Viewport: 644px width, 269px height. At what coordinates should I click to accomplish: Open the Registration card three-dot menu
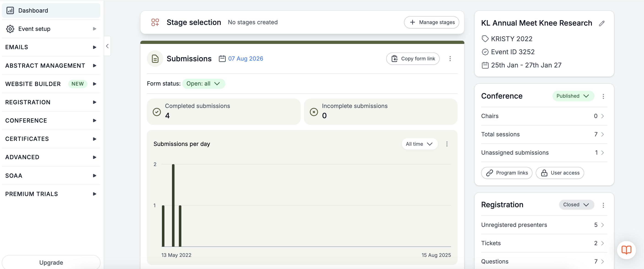click(x=603, y=205)
